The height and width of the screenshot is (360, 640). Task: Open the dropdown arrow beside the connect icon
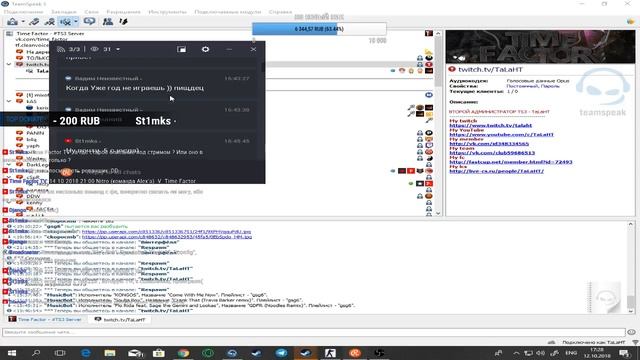pyautogui.click(x=23, y=22)
